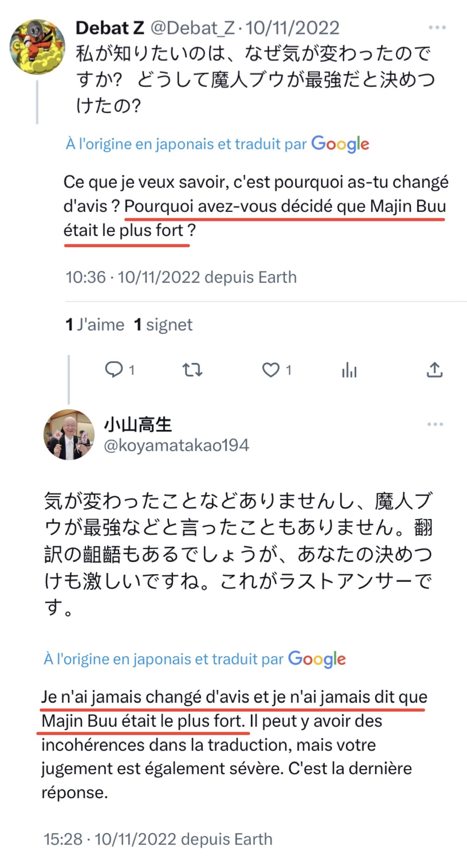Click the 小山高生 display name
This screenshot has height=868, width=467.
click(138, 425)
